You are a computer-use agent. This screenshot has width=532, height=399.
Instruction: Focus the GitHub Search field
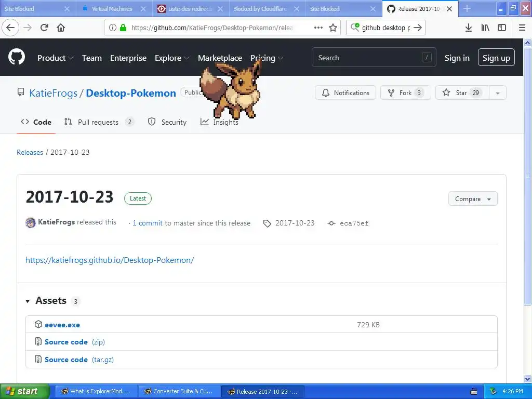tap(374, 58)
